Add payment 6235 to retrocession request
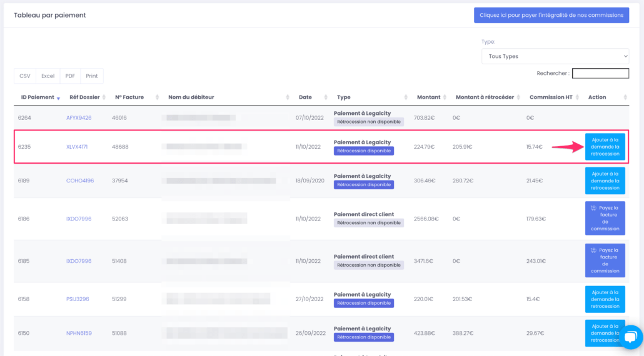644x356 pixels. coord(605,146)
